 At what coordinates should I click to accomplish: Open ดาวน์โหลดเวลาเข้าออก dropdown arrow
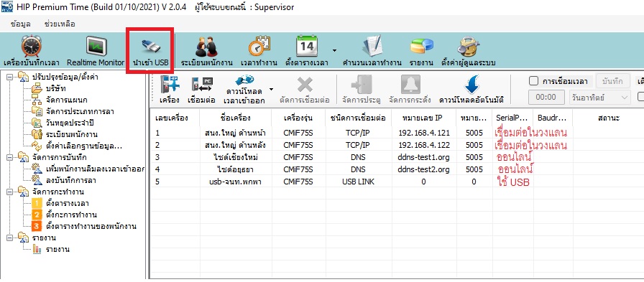point(271,89)
